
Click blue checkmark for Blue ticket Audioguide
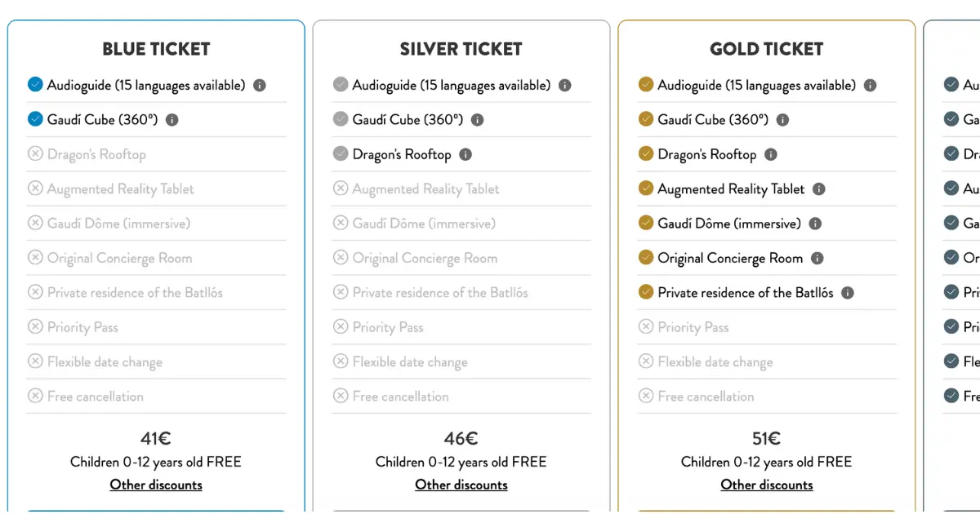click(35, 84)
